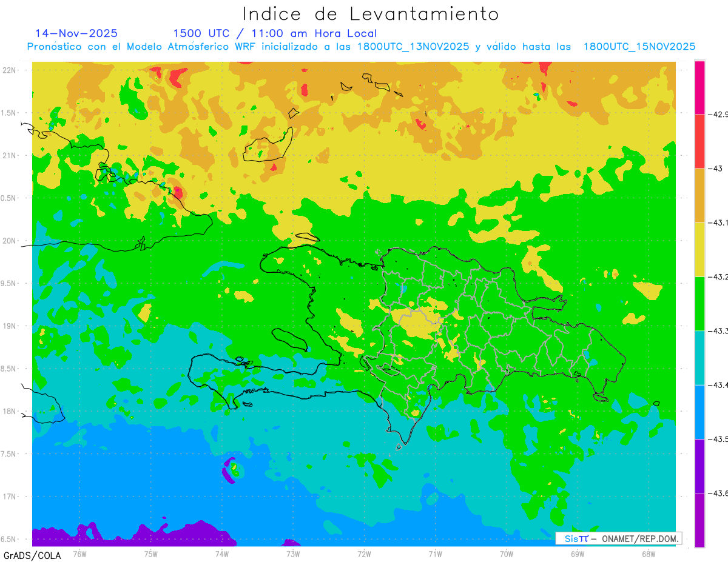Click the color bar value "-43"
The width and height of the screenshot is (728, 562).
point(715,169)
